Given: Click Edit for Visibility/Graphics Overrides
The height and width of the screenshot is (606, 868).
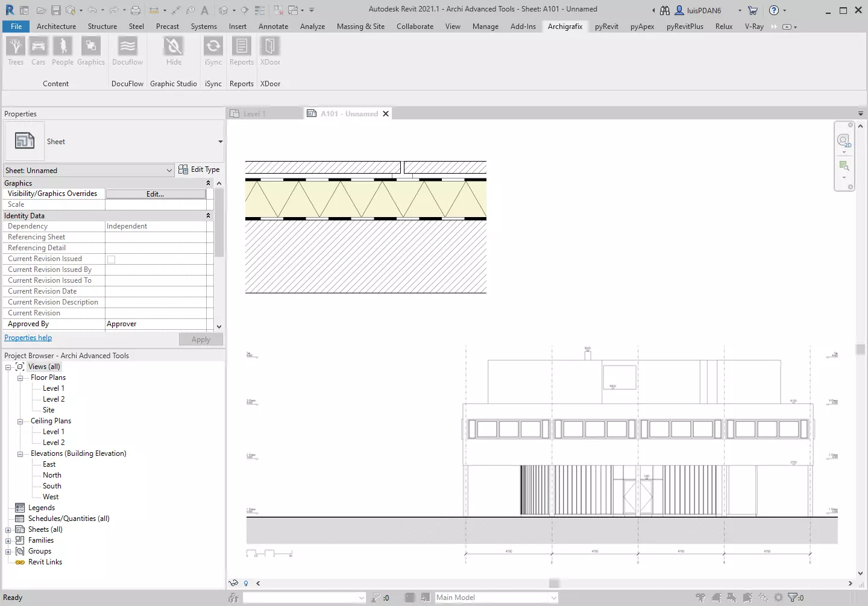Looking at the screenshot, I should point(155,194).
